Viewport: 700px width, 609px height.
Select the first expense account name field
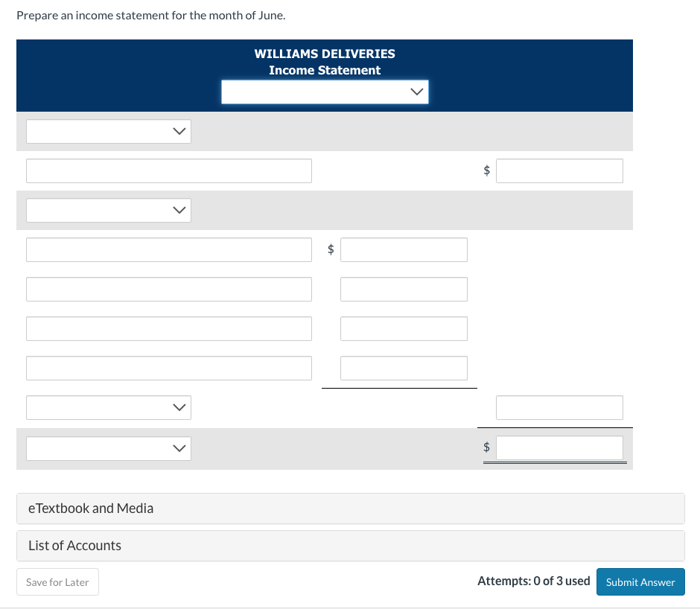(169, 249)
